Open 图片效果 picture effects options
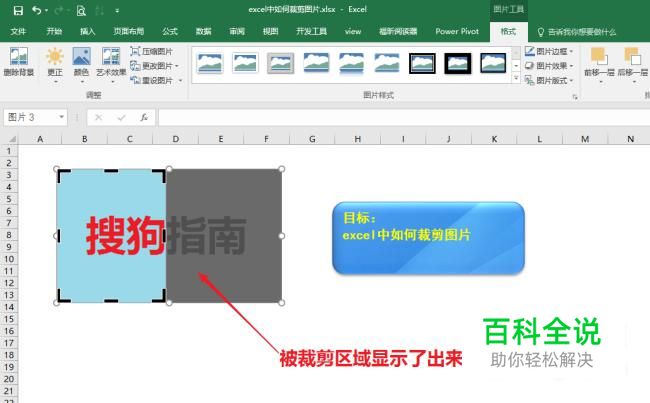Image resolution: width=650 pixels, height=403 pixels. click(x=549, y=66)
